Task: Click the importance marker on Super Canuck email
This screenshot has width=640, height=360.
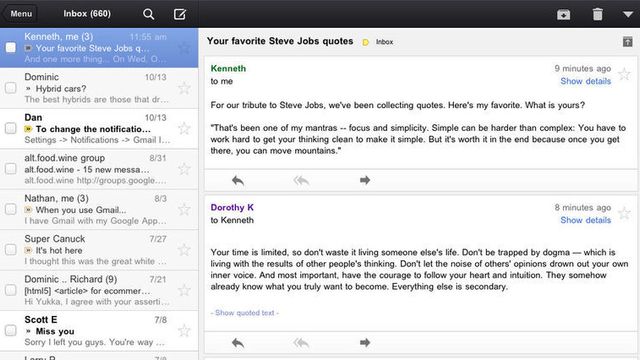Action: point(28,250)
